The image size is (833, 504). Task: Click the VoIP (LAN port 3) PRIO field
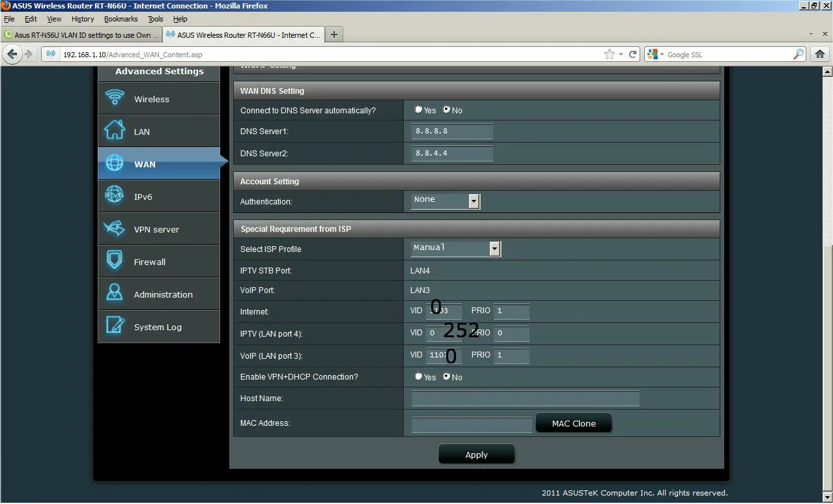[511, 356]
